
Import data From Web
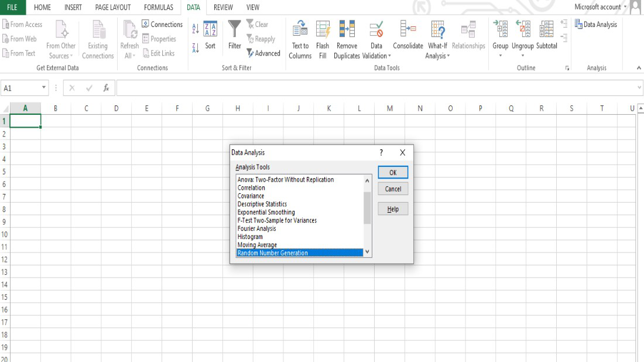(x=19, y=39)
